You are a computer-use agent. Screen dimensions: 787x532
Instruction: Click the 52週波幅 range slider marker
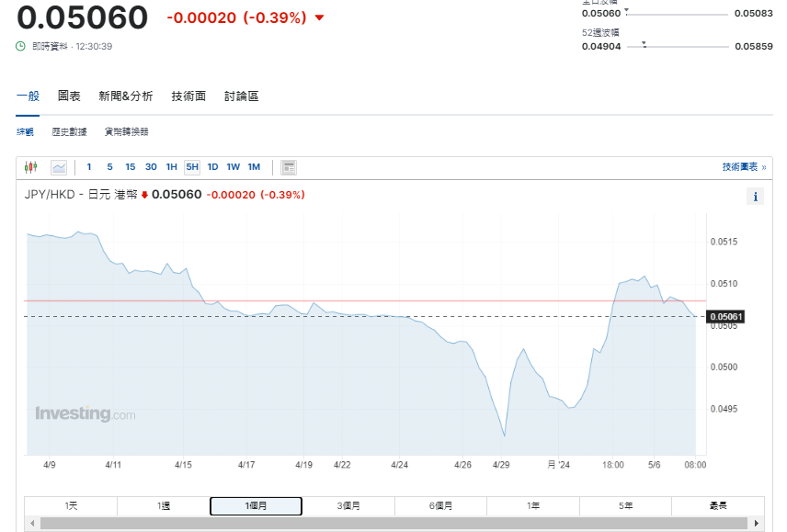(x=644, y=42)
